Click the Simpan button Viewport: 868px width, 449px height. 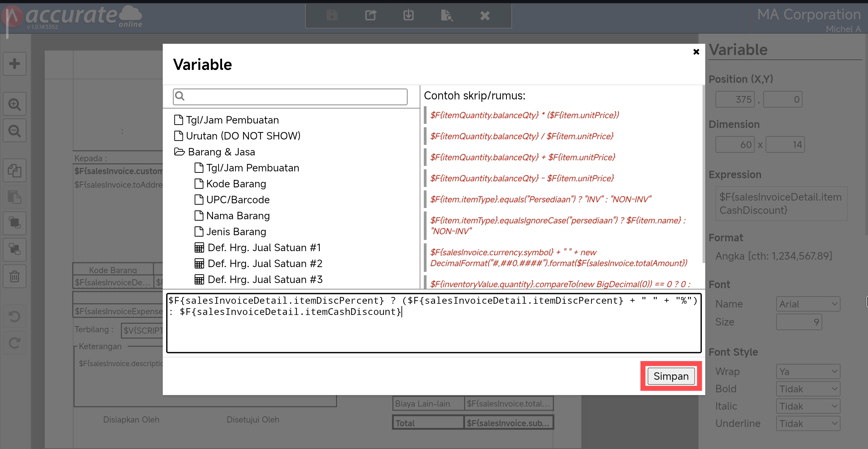tap(671, 376)
